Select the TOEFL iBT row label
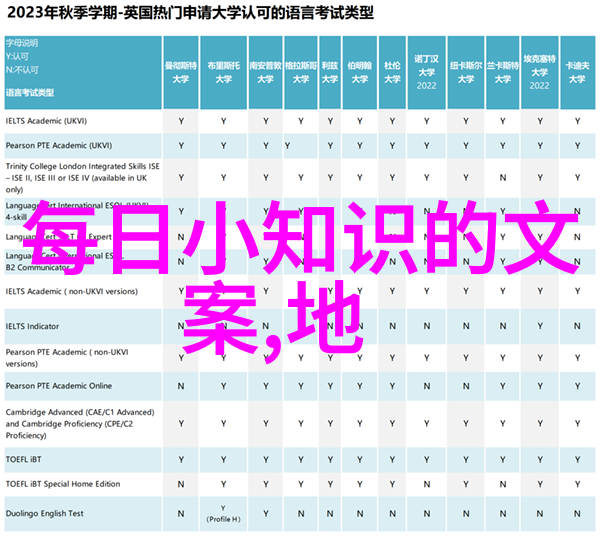 click(23, 459)
